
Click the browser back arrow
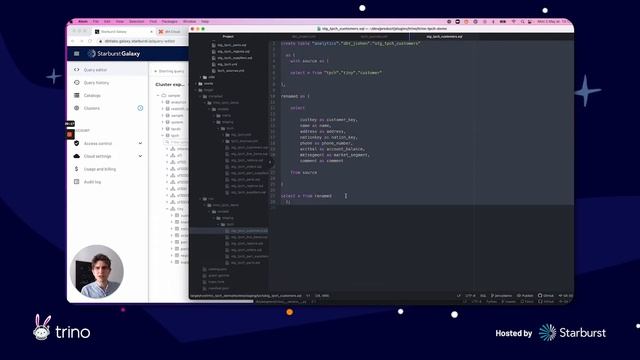[x=73, y=41]
